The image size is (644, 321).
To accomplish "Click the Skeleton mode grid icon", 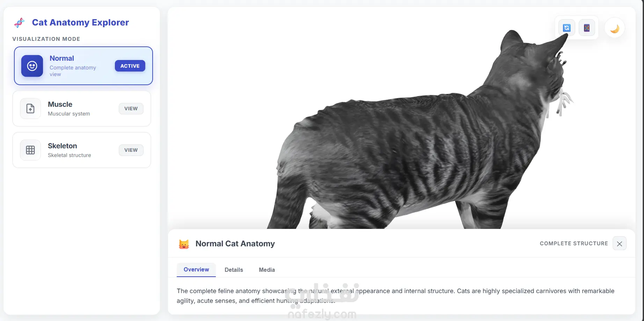I will (x=30, y=150).
